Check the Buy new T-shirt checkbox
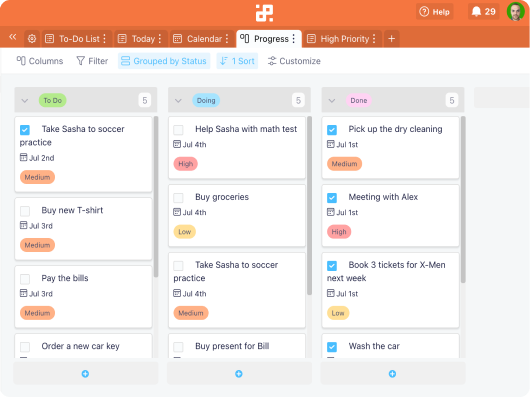The width and height of the screenshot is (530, 397). (x=25, y=211)
